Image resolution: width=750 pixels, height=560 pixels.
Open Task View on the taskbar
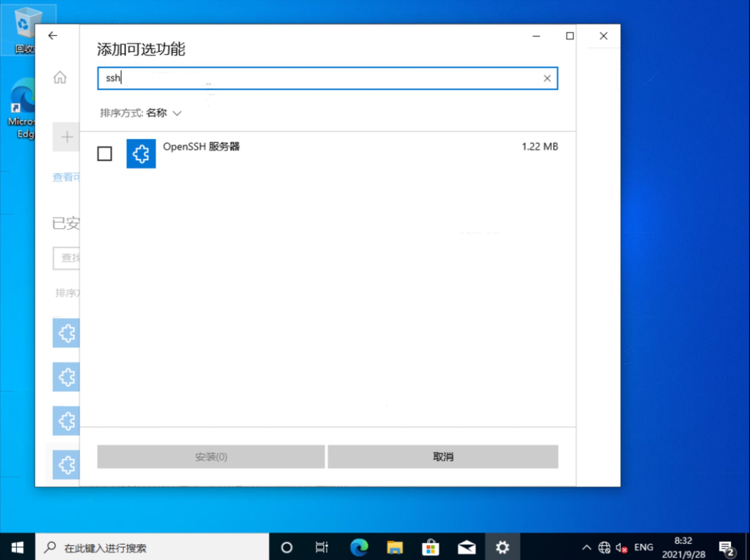coord(321,547)
